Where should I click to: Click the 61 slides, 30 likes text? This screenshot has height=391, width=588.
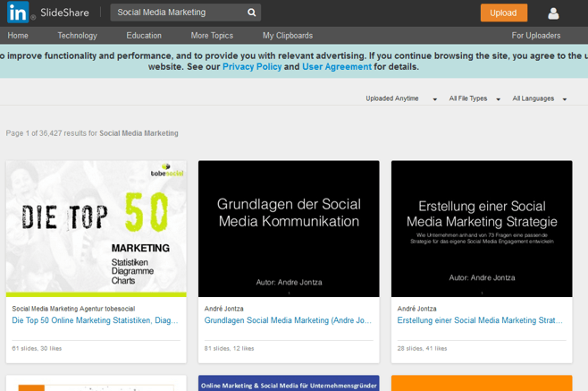pyautogui.click(x=37, y=349)
